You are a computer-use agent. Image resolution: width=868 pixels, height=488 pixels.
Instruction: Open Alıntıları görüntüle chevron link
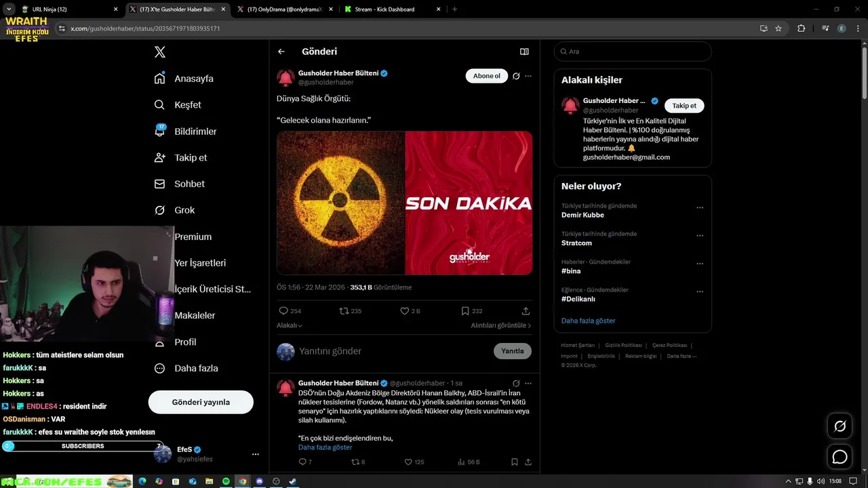click(501, 325)
